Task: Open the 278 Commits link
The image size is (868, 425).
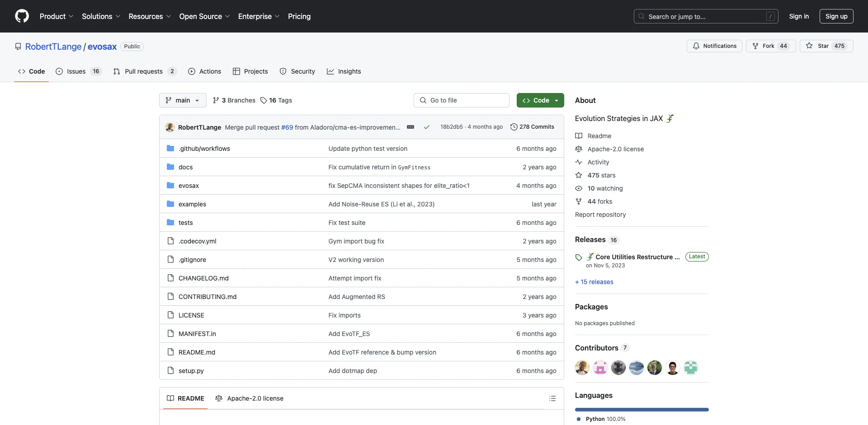Action: [532, 127]
